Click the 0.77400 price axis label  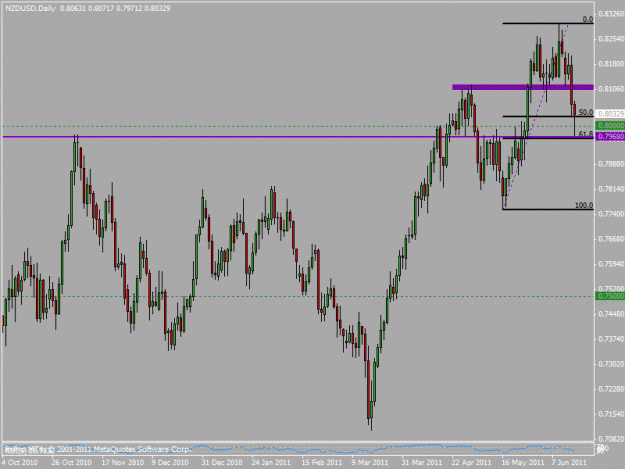(x=611, y=214)
